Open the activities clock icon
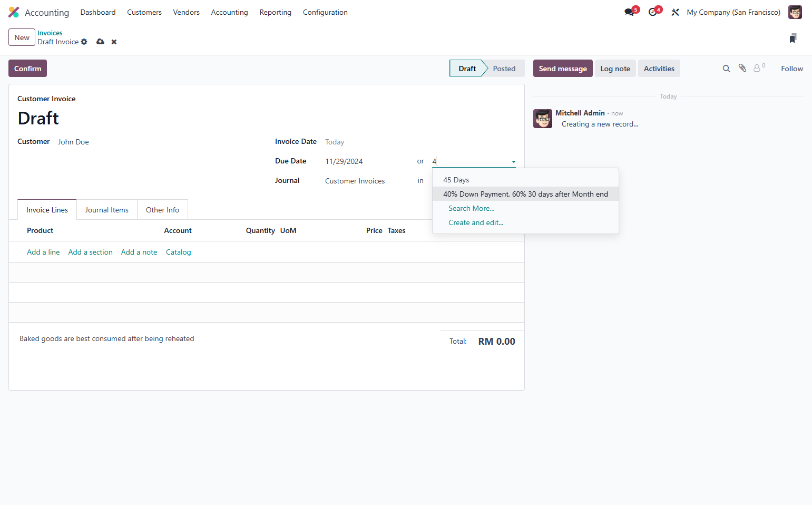Image resolution: width=812 pixels, height=505 pixels. [653, 12]
